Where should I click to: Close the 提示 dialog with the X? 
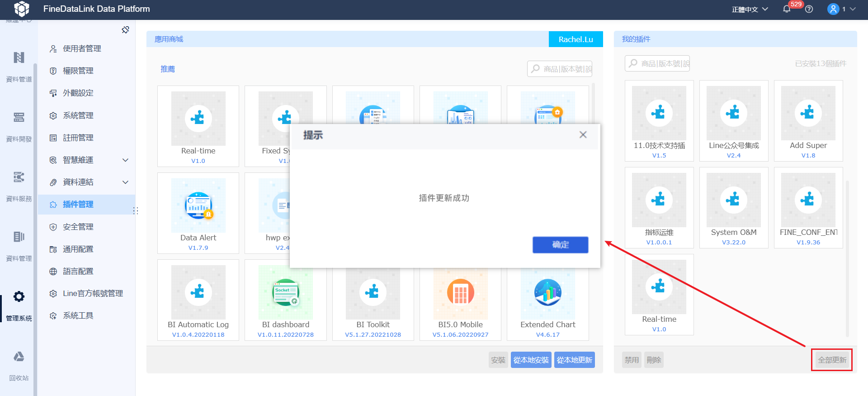(x=583, y=134)
